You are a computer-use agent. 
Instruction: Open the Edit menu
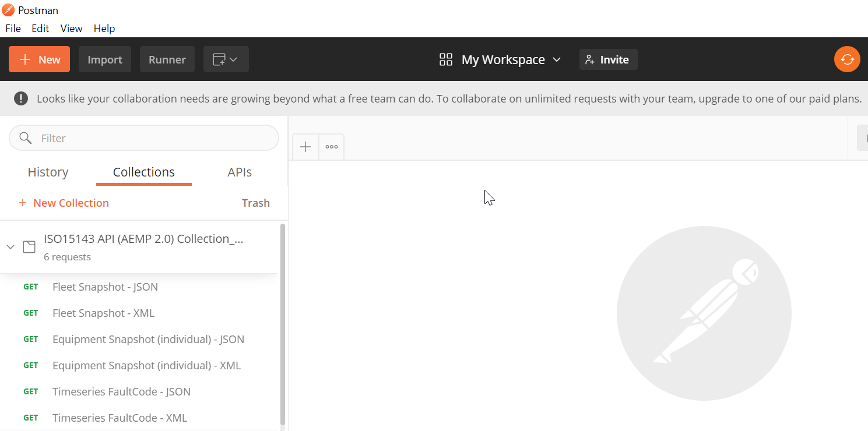(x=40, y=29)
